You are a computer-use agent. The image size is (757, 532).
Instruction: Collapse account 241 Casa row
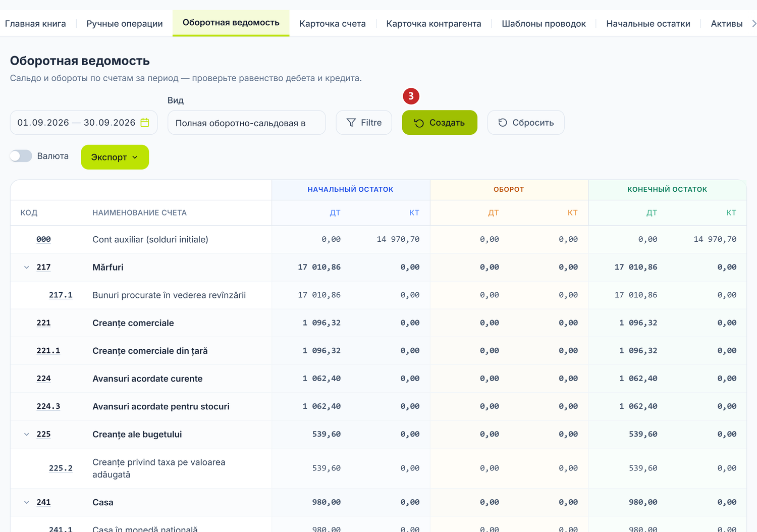tap(27, 503)
